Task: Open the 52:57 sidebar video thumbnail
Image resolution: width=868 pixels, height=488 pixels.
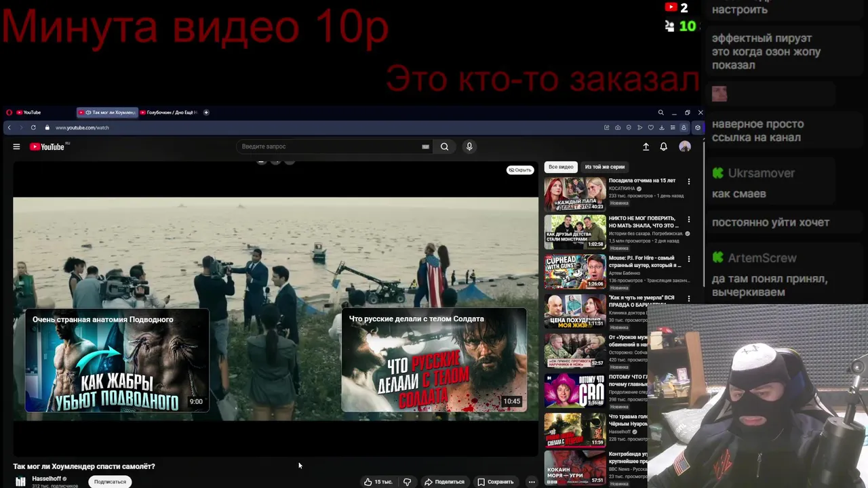Action: click(575, 350)
